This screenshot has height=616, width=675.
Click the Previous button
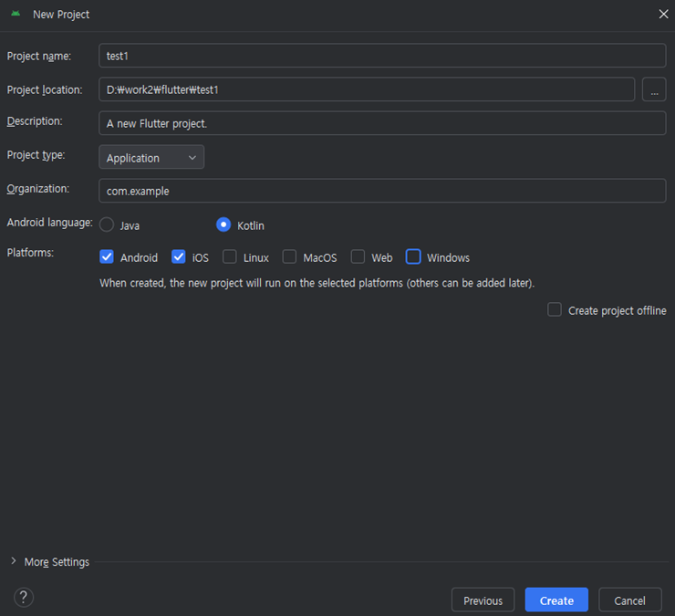coord(483,600)
